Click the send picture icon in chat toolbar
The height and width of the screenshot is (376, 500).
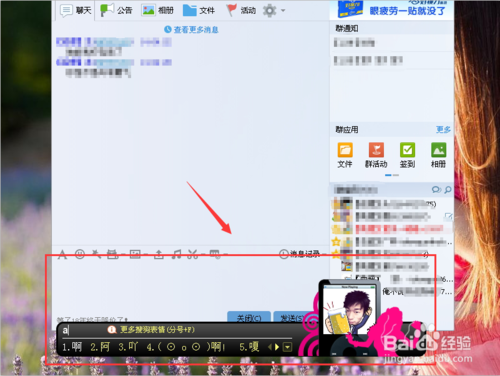tap(135, 255)
